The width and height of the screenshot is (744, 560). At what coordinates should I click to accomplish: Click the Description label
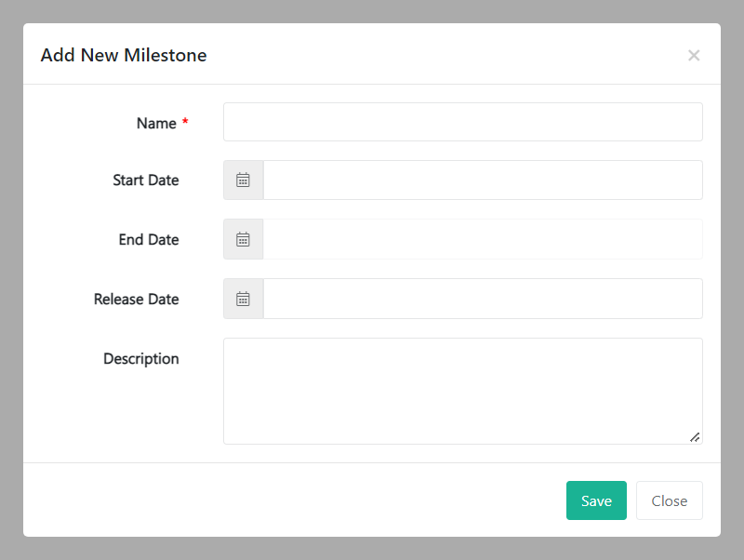[141, 359]
